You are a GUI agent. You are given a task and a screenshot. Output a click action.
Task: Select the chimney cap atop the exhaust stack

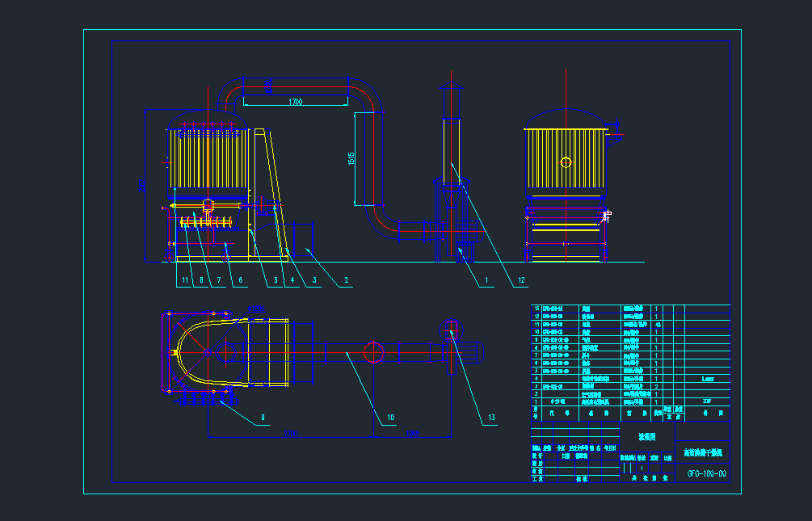451,86
